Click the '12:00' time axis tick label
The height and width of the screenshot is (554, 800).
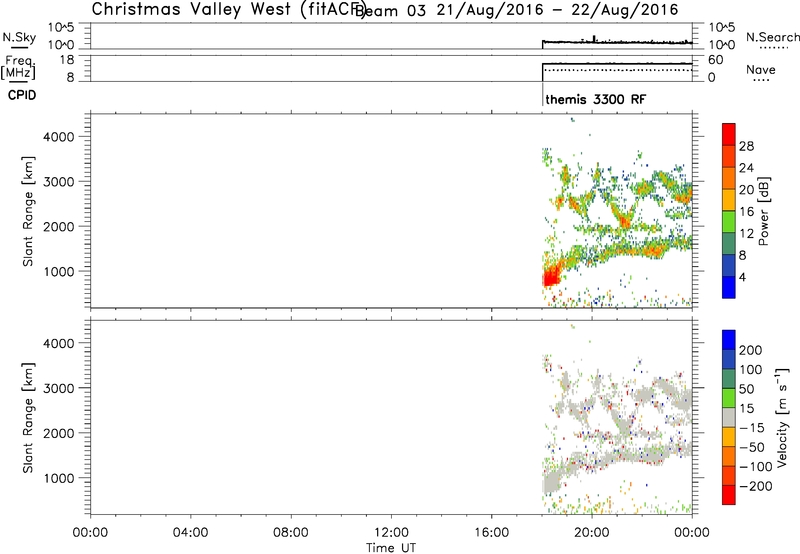point(391,533)
